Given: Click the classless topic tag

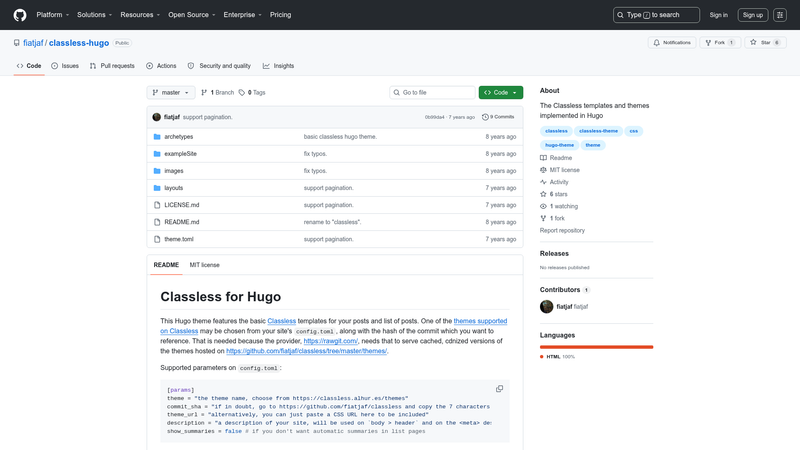Looking at the screenshot, I should click(x=556, y=131).
